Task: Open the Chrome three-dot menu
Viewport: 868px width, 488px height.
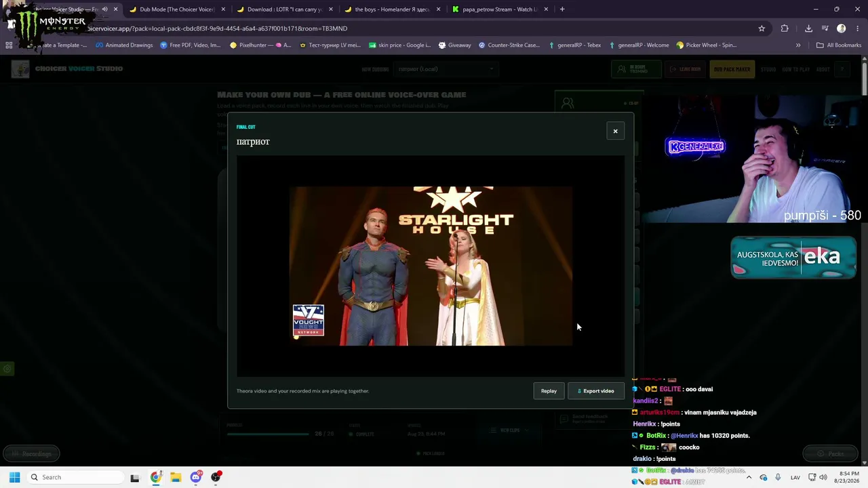Action: coord(858,28)
